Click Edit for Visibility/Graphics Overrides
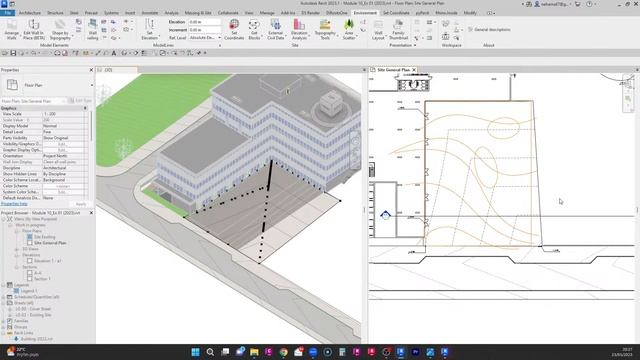640x360 pixels. [x=62, y=144]
